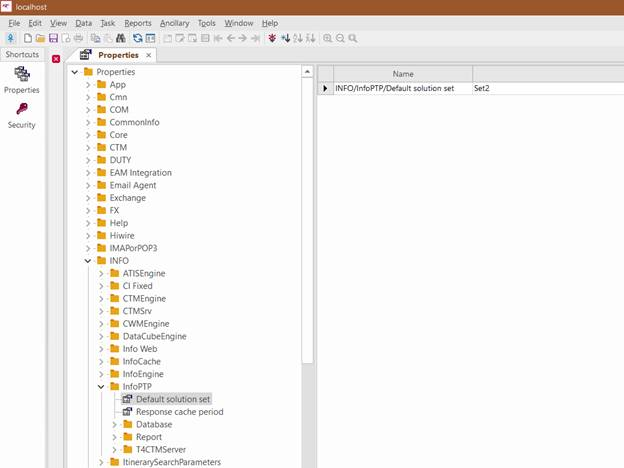
Task: Click the Save icon in toolbar
Action: pyautogui.click(x=53, y=38)
